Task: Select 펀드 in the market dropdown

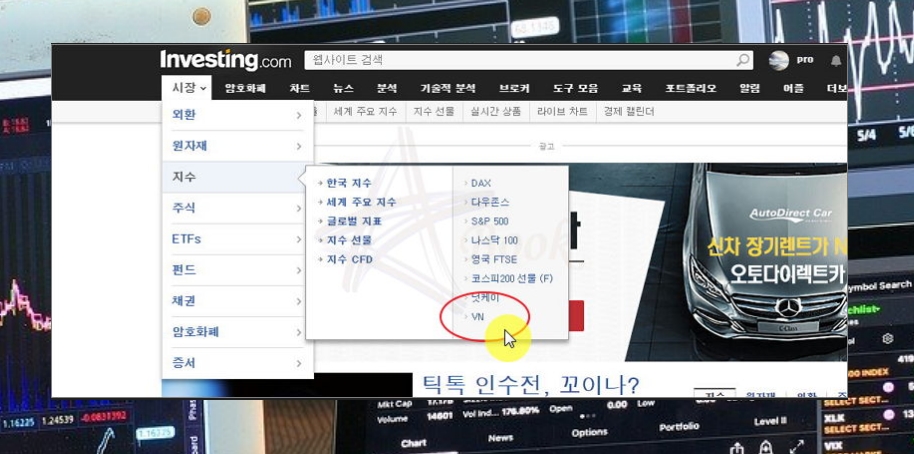Action: pyautogui.click(x=238, y=270)
